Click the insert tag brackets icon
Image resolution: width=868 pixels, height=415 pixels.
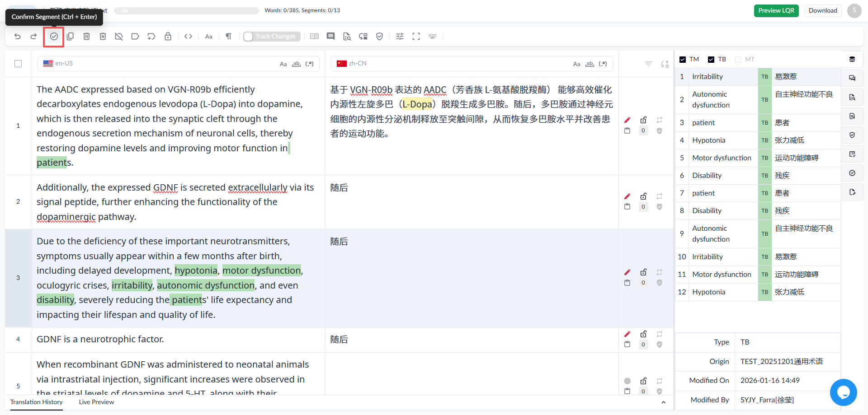(189, 37)
